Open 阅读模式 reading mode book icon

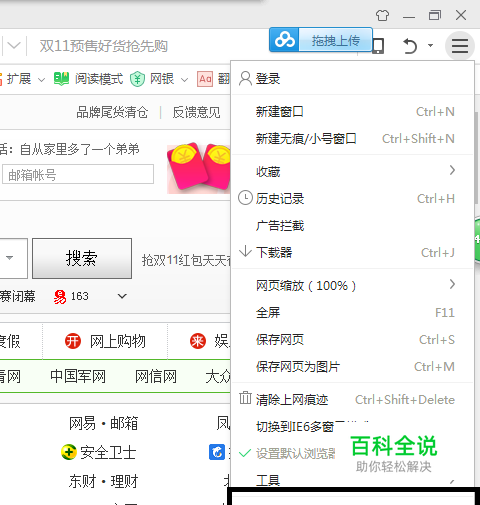tap(61, 79)
